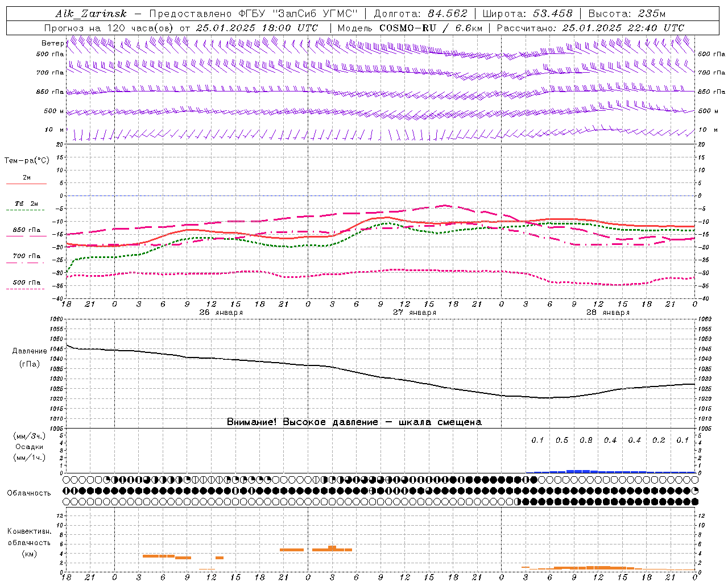Viewport: 728px width, 582px height.
Task: Click the date label 28 января
Action: [608, 313]
